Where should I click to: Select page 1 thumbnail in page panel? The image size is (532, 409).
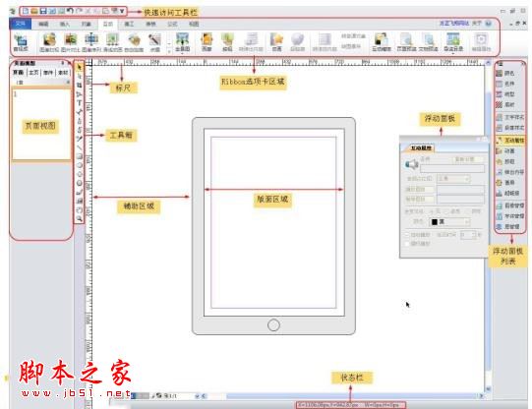(x=41, y=124)
